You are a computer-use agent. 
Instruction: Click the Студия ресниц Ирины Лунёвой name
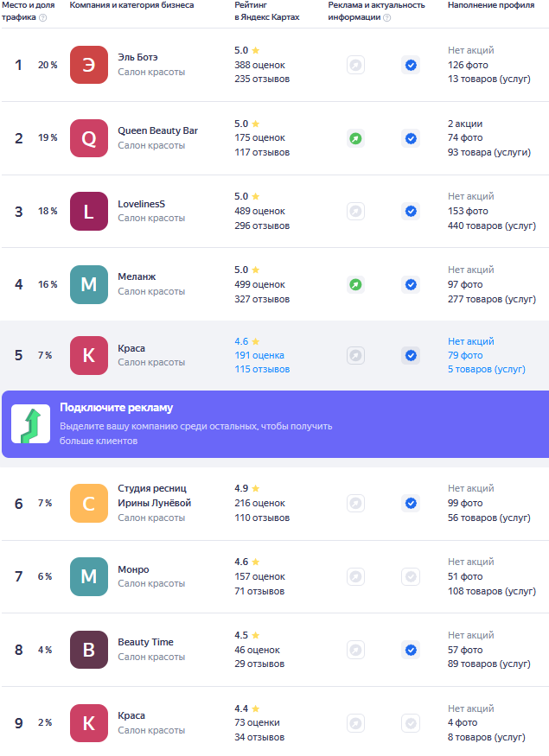[x=155, y=496]
